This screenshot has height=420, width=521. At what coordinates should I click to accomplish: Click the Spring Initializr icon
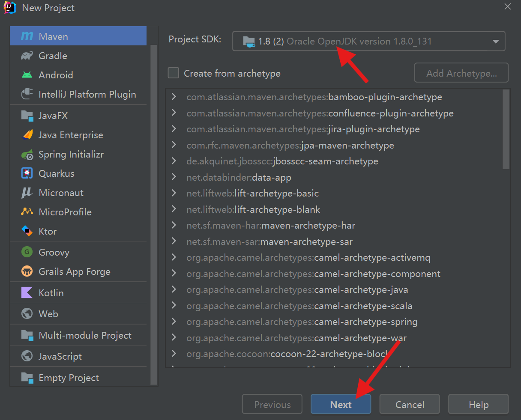pyautogui.click(x=27, y=155)
